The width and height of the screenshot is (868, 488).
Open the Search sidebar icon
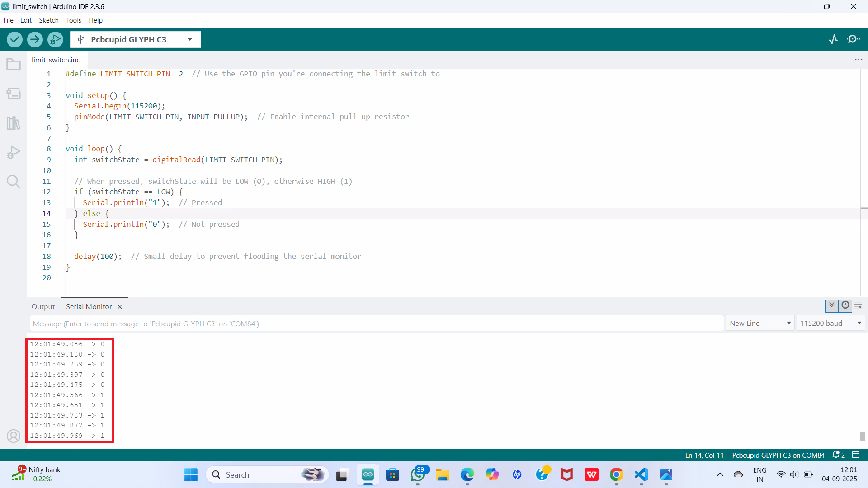pos(14,182)
